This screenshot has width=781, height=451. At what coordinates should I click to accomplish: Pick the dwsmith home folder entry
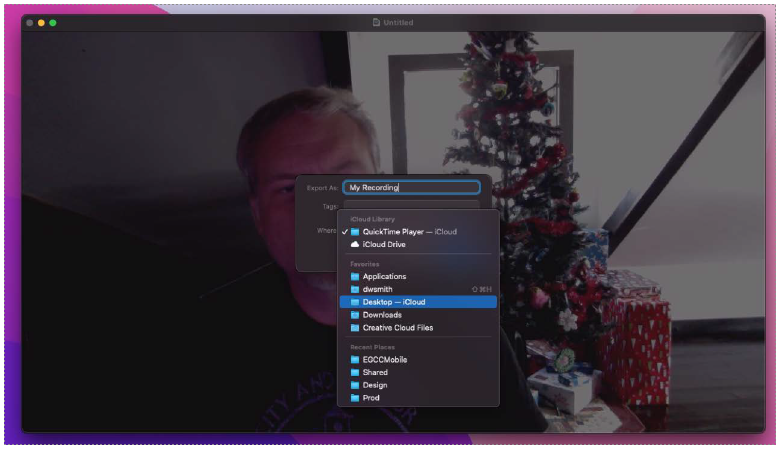pos(378,289)
